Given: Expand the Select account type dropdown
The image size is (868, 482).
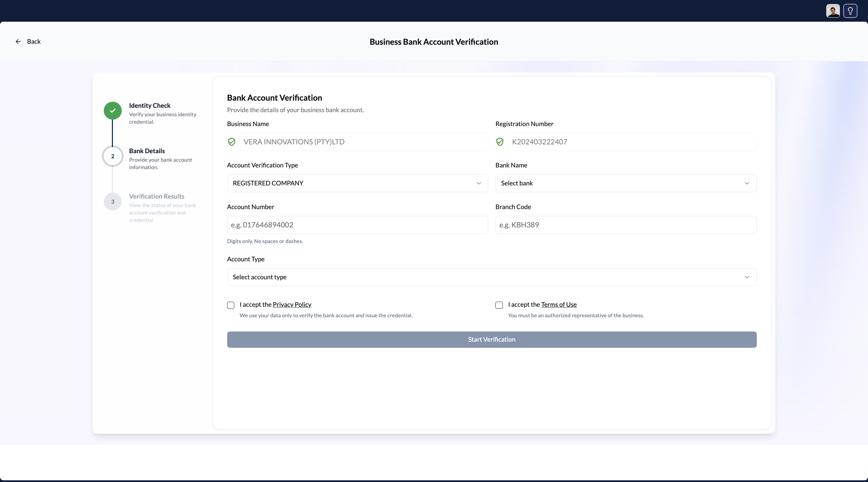Looking at the screenshot, I should click(491, 277).
